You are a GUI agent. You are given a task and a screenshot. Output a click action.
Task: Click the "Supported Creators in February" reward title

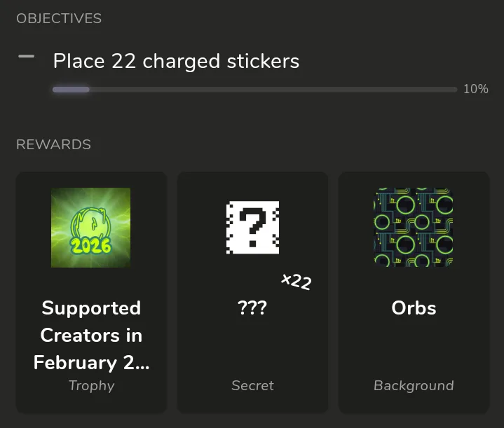pos(91,335)
